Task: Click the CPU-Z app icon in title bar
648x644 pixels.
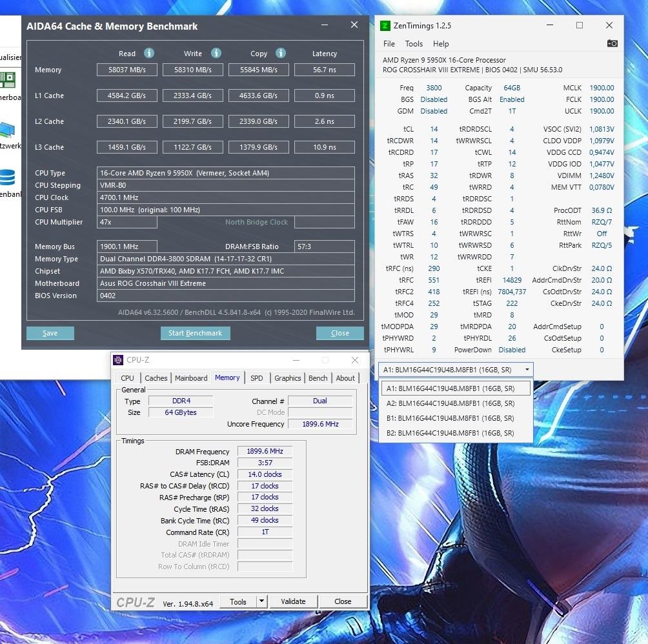Action: [x=117, y=360]
